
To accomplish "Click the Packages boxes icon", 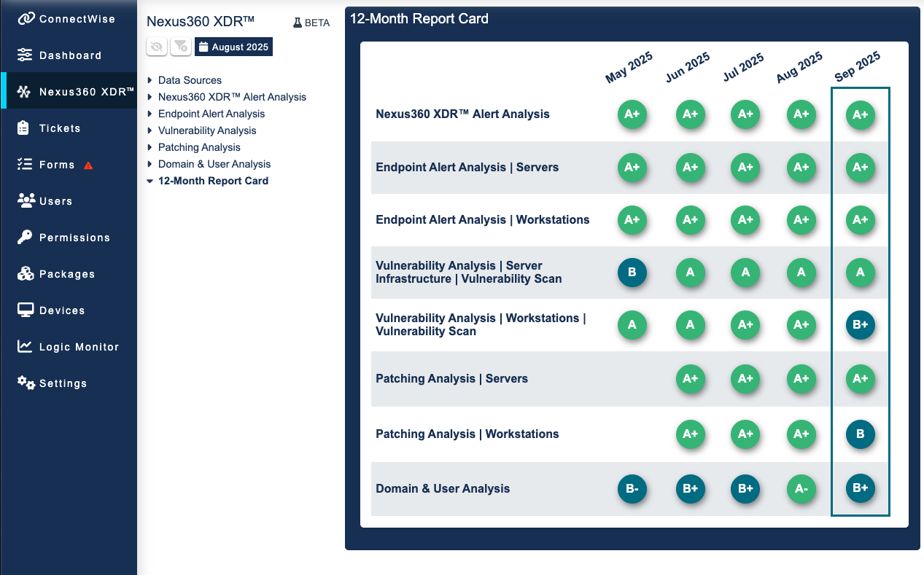I will pyautogui.click(x=26, y=273).
